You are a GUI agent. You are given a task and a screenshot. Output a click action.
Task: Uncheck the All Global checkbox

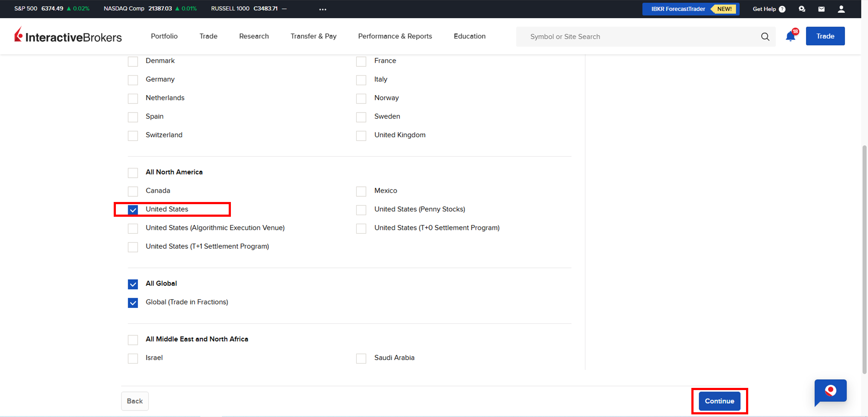click(133, 284)
